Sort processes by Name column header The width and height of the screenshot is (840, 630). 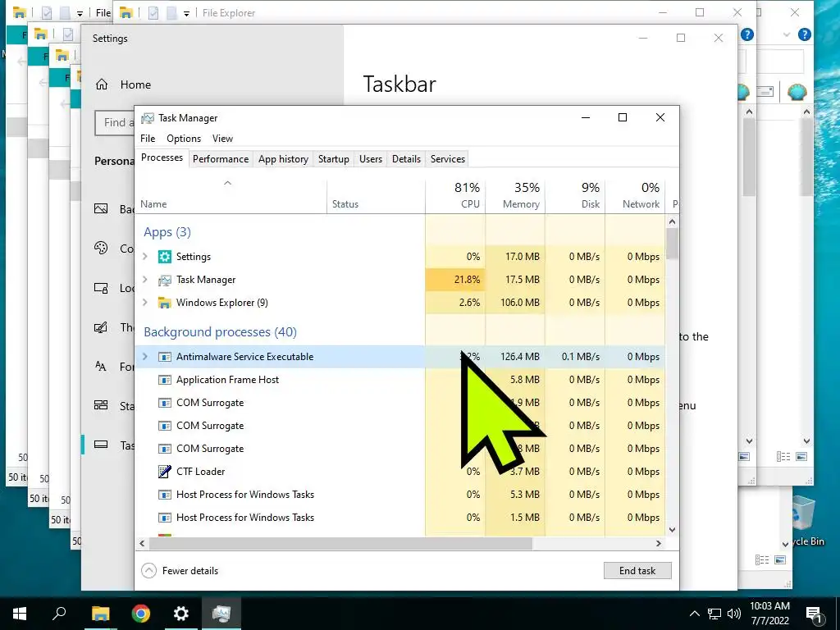click(x=231, y=195)
